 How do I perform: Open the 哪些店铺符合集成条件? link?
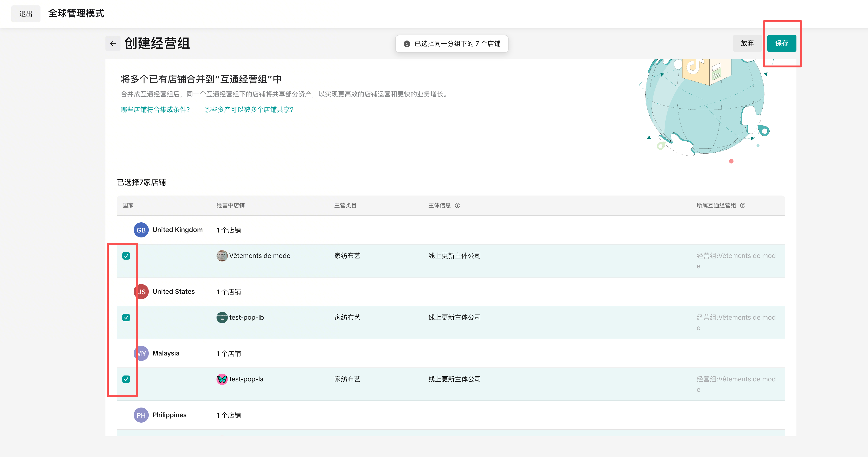pyautogui.click(x=155, y=110)
